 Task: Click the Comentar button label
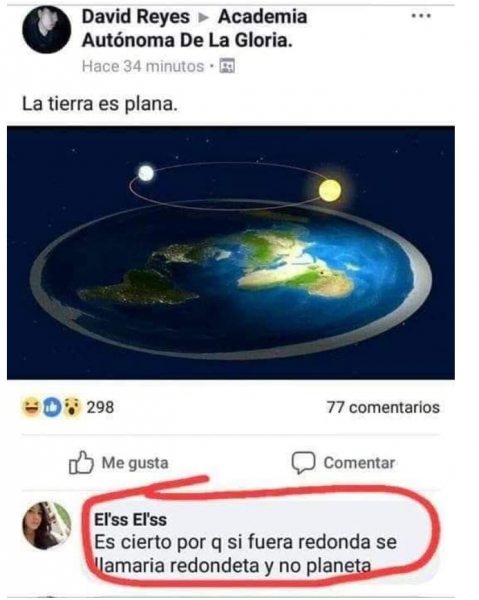click(x=359, y=463)
